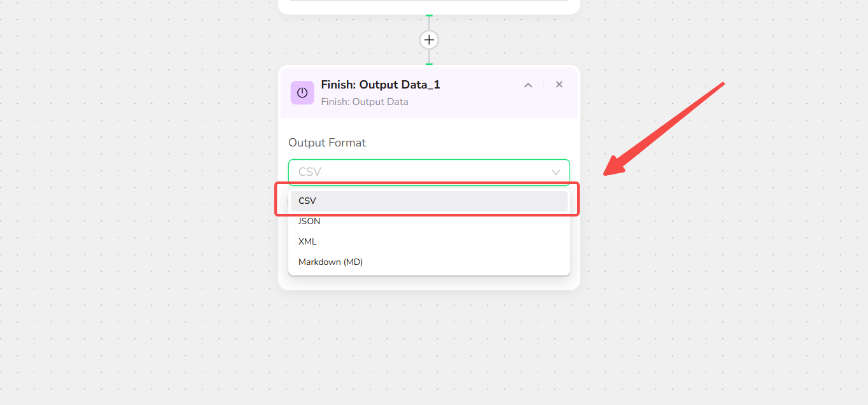The width and height of the screenshot is (868, 405).
Task: Click the Output Format dropdown arrow
Action: 556,173
